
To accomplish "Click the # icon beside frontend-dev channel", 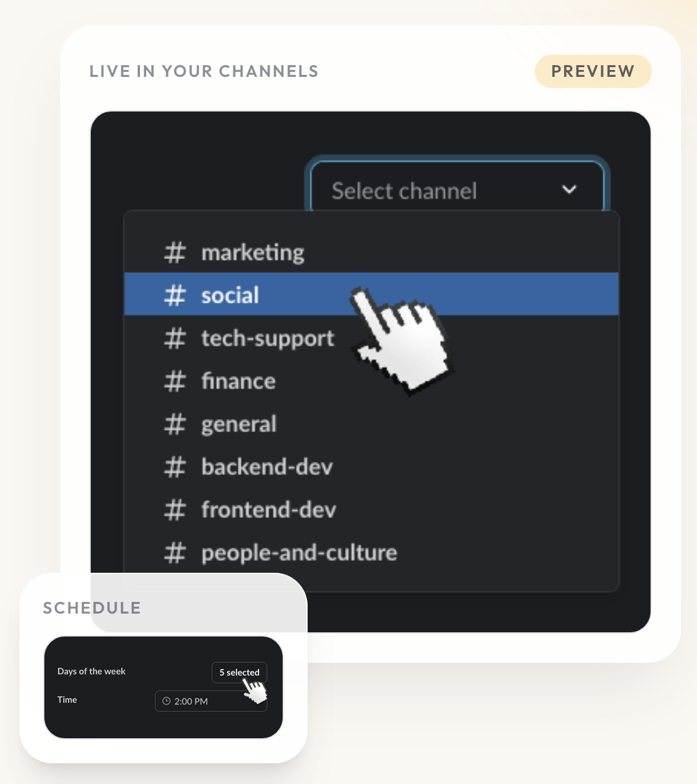I will 174,510.
